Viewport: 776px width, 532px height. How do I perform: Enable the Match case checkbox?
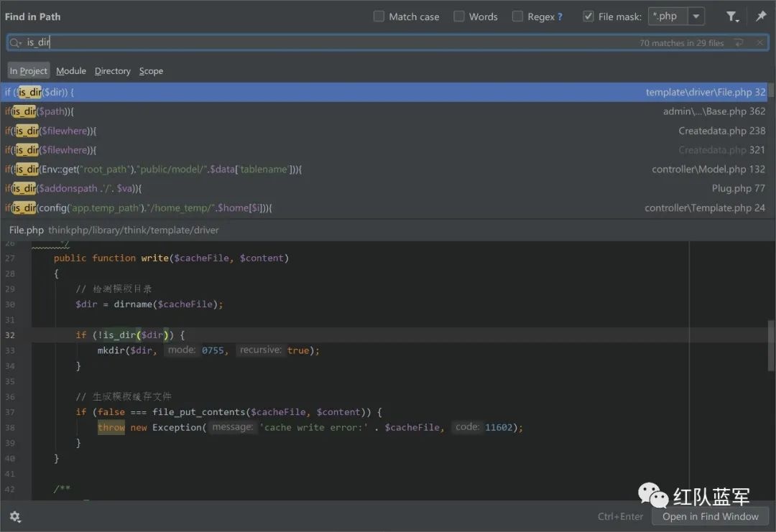coord(379,17)
